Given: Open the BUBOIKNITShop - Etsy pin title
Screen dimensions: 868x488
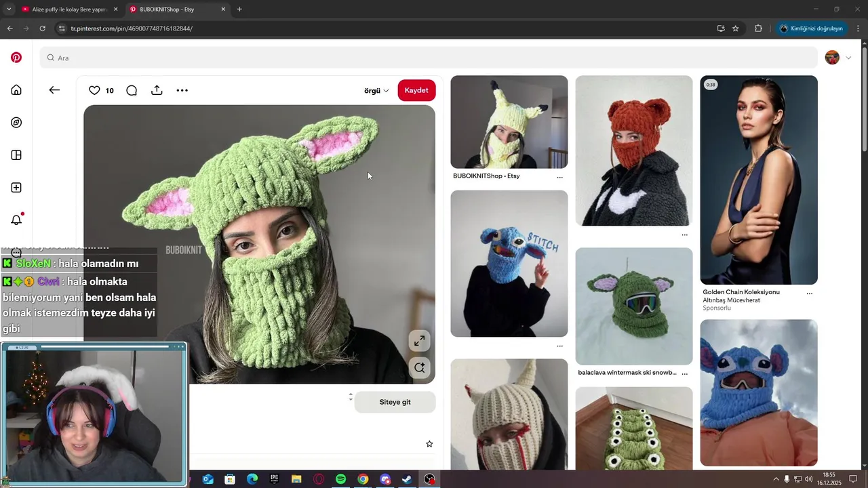Looking at the screenshot, I should coord(486,176).
